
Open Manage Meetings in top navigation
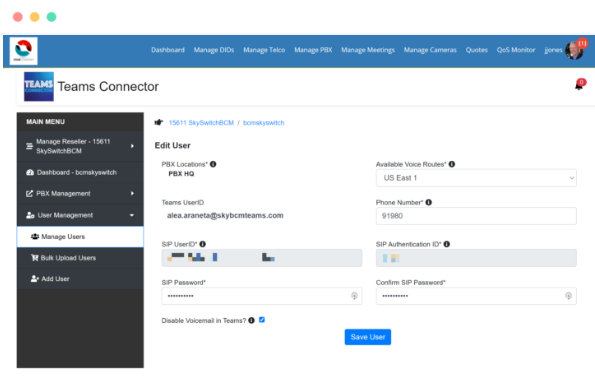(x=368, y=50)
